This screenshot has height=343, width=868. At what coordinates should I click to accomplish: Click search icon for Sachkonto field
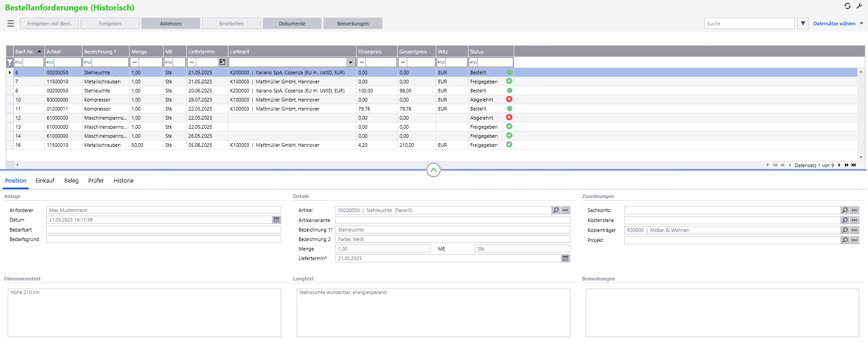tap(845, 210)
